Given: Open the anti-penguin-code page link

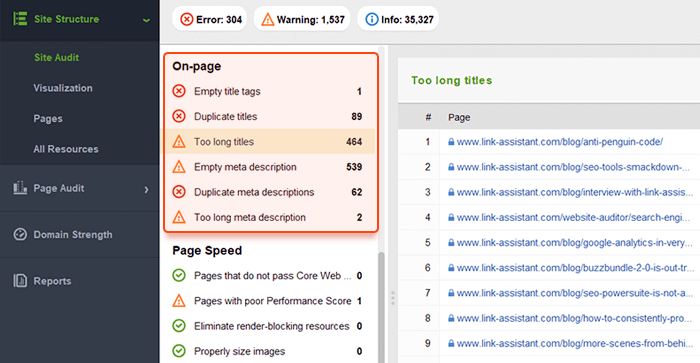Looking at the screenshot, I should pyautogui.click(x=560, y=142).
